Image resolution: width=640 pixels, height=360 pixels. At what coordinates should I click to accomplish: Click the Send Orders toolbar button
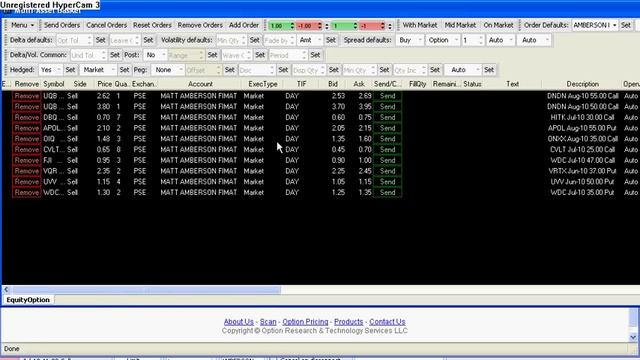tap(62, 25)
